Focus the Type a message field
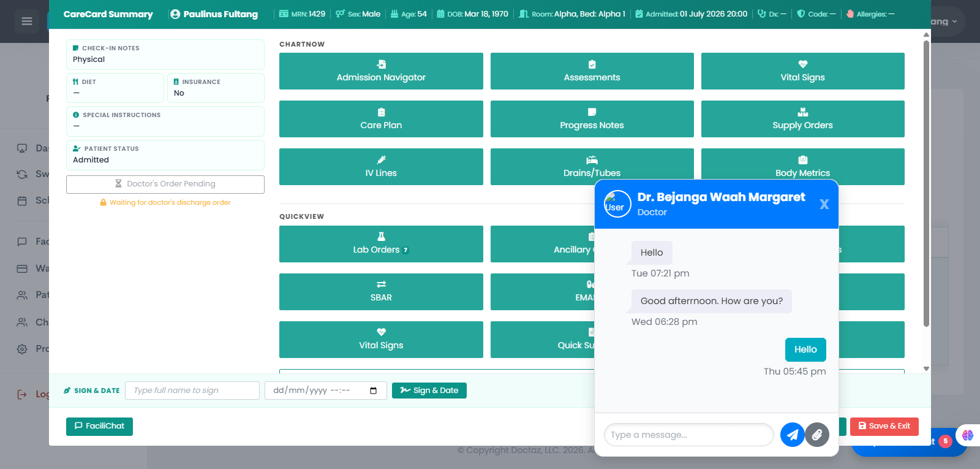Viewport: 980px width, 469px height. tap(689, 435)
